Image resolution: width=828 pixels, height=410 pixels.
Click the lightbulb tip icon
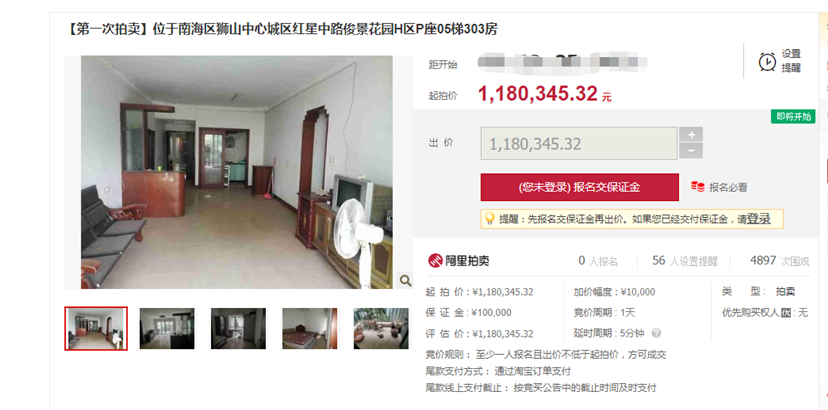tap(490, 218)
